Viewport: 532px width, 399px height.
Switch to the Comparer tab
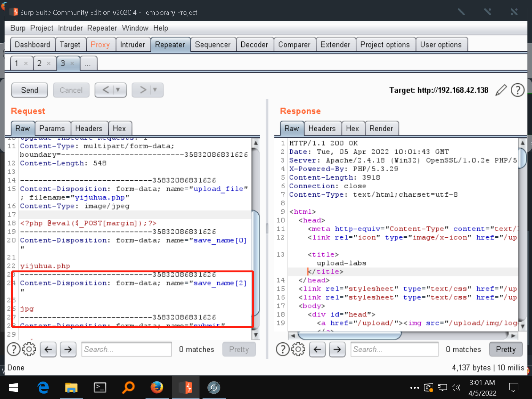[294, 45]
